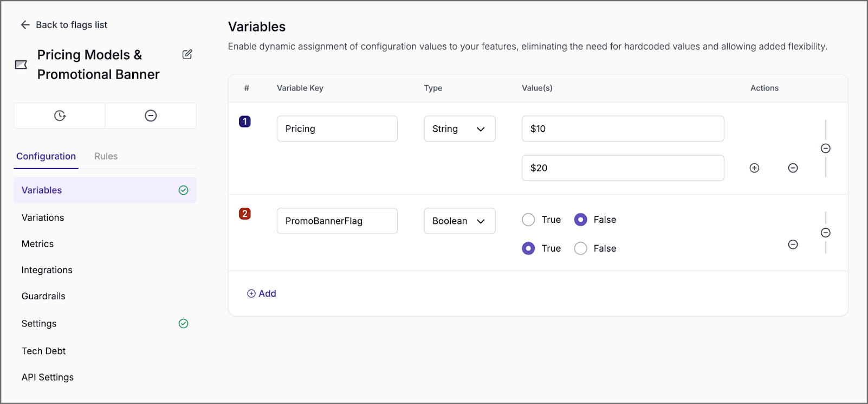Click the clock history icon button
This screenshot has height=404, width=868.
[x=60, y=116]
